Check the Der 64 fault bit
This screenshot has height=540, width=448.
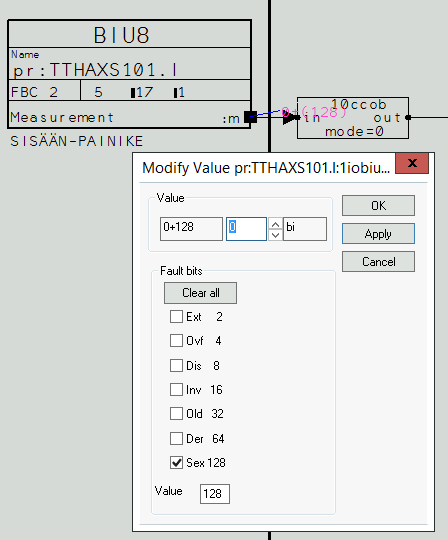pyautogui.click(x=176, y=438)
